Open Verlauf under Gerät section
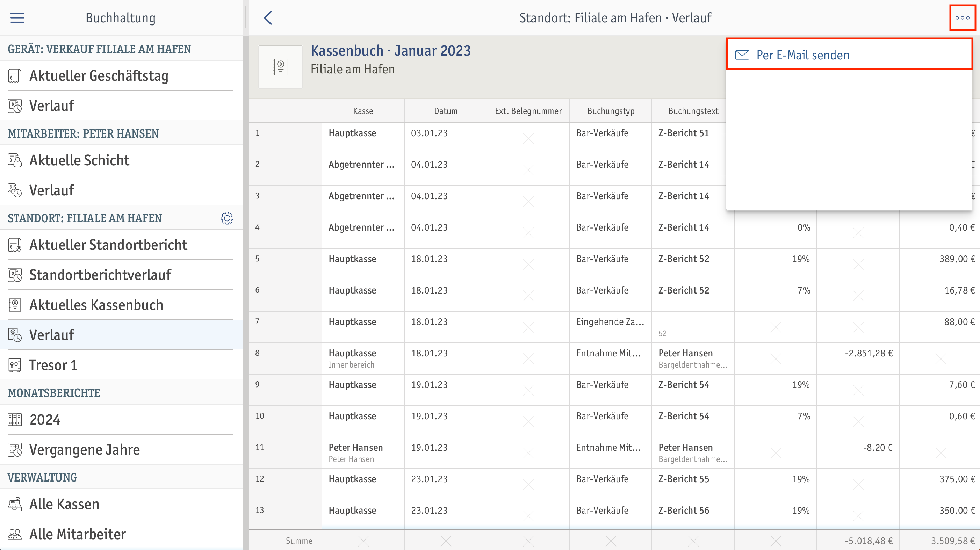Viewport: 980px width, 550px height. [121, 106]
